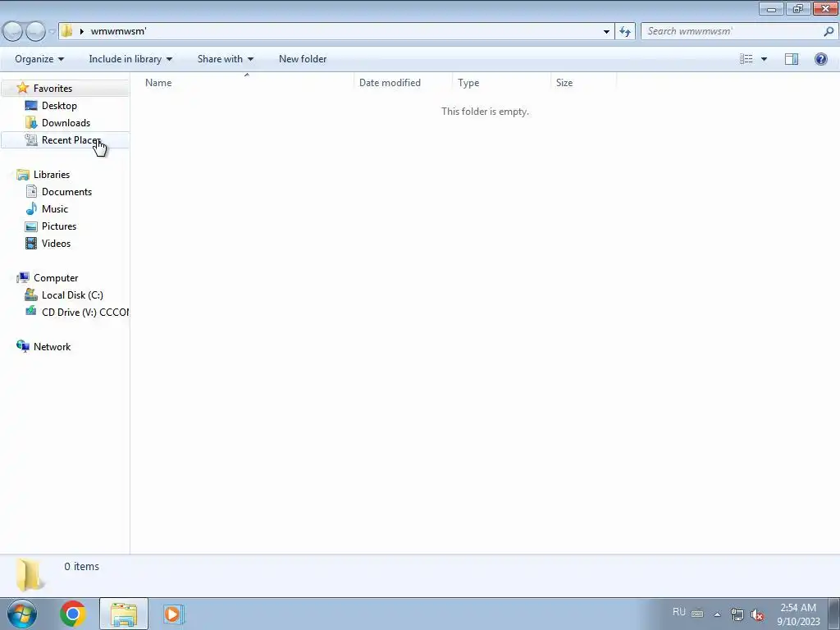Click the Desktop icon in Favorites

tap(31, 105)
